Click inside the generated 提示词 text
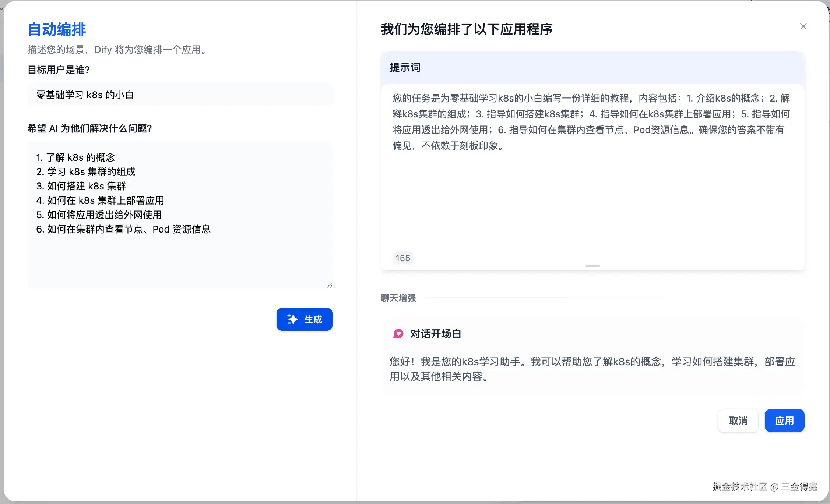This screenshot has height=504, width=830. (591, 122)
